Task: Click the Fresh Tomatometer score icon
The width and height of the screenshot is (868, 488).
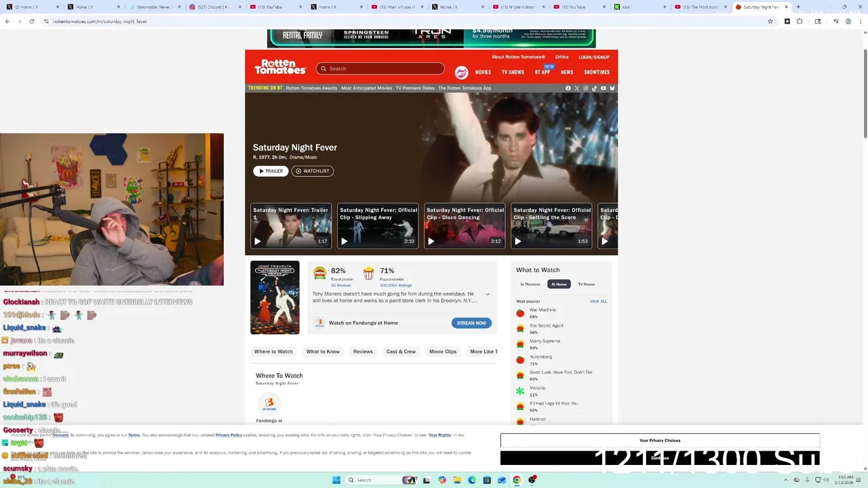Action: click(319, 273)
